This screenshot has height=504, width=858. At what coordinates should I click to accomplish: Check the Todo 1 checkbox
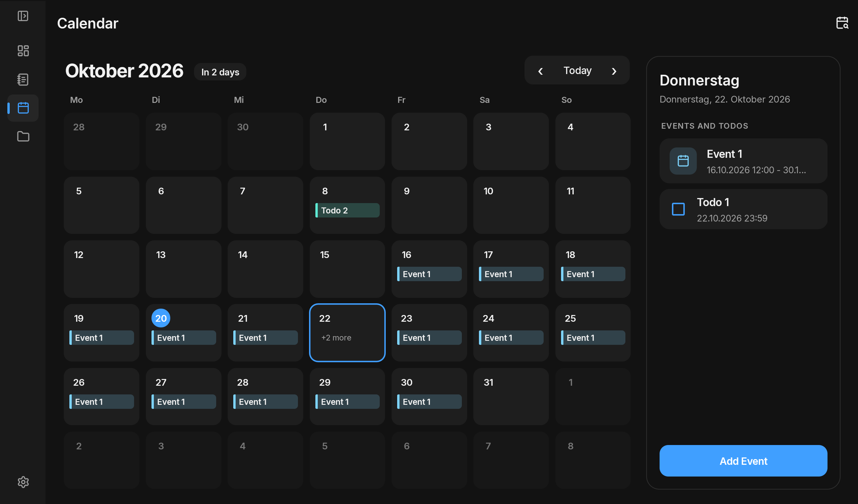click(x=678, y=209)
